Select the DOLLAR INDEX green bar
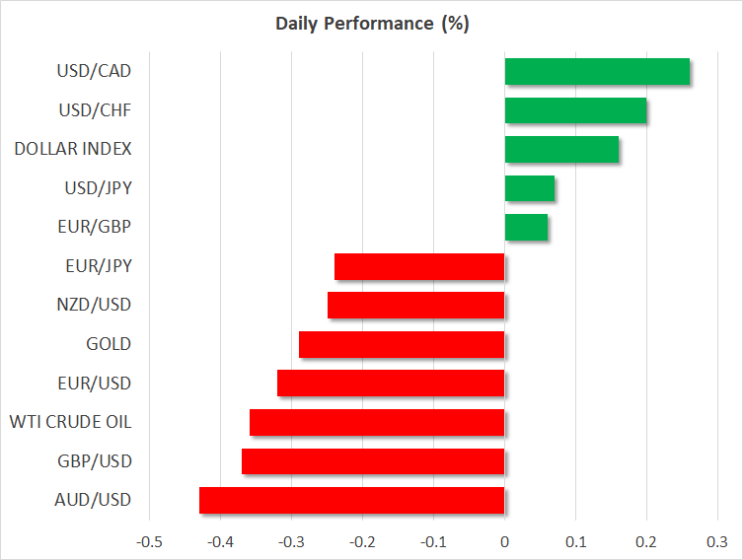The width and height of the screenshot is (743, 560). point(561,149)
